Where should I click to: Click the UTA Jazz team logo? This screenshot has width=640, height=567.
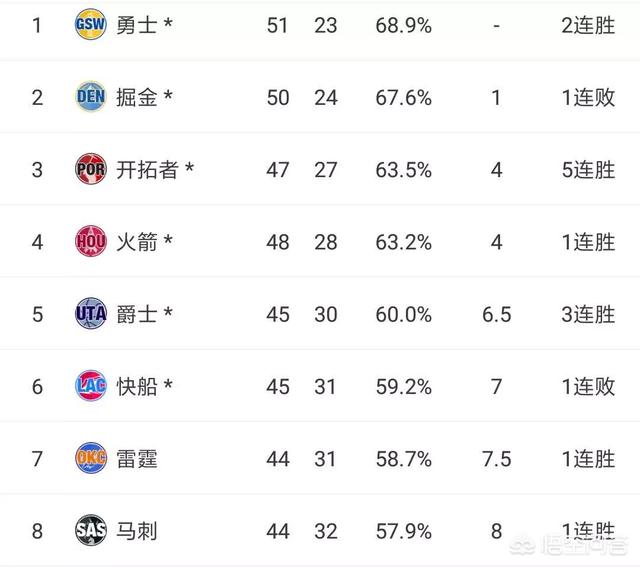[x=91, y=313]
